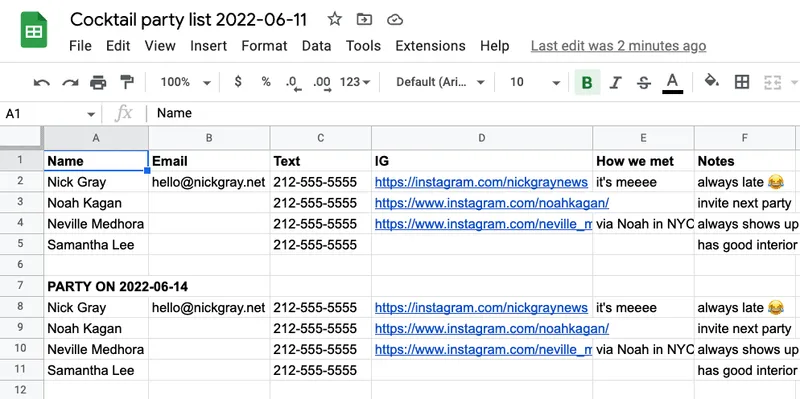Select 'Samantha Lee' in row 5
Screen dimensions: 800x399
point(96,245)
